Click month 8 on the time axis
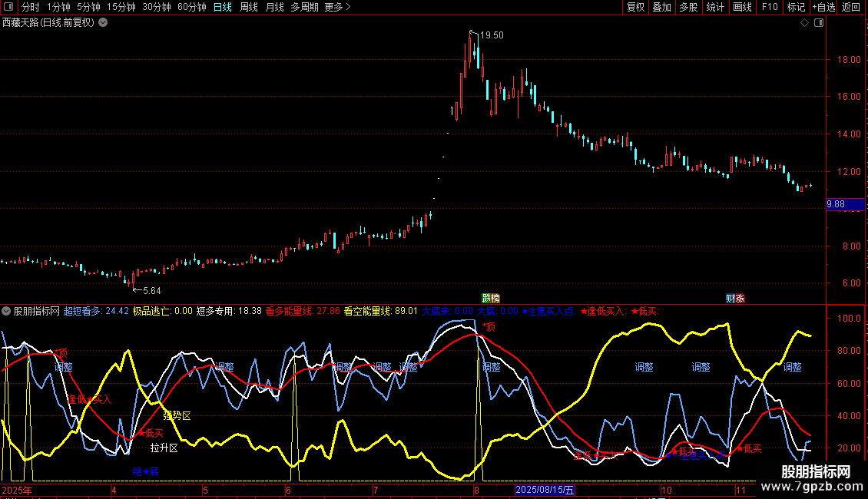 [x=476, y=490]
